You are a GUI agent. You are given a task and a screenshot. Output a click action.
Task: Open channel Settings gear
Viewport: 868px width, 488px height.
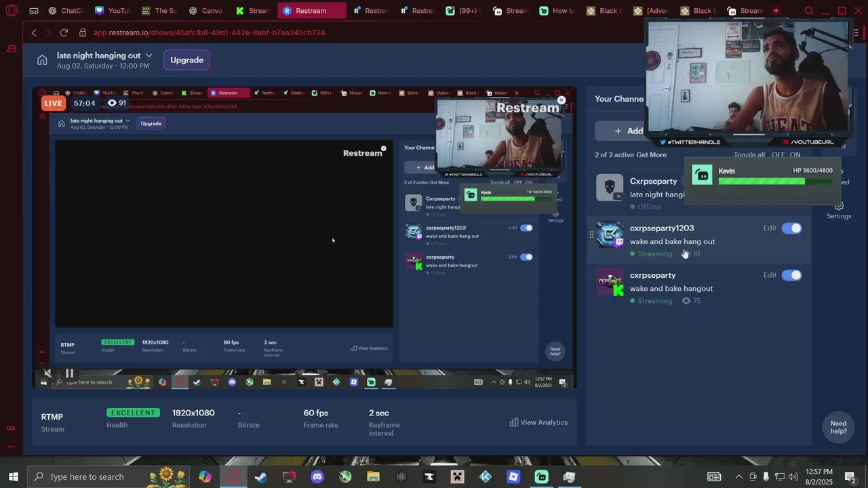coord(839,210)
